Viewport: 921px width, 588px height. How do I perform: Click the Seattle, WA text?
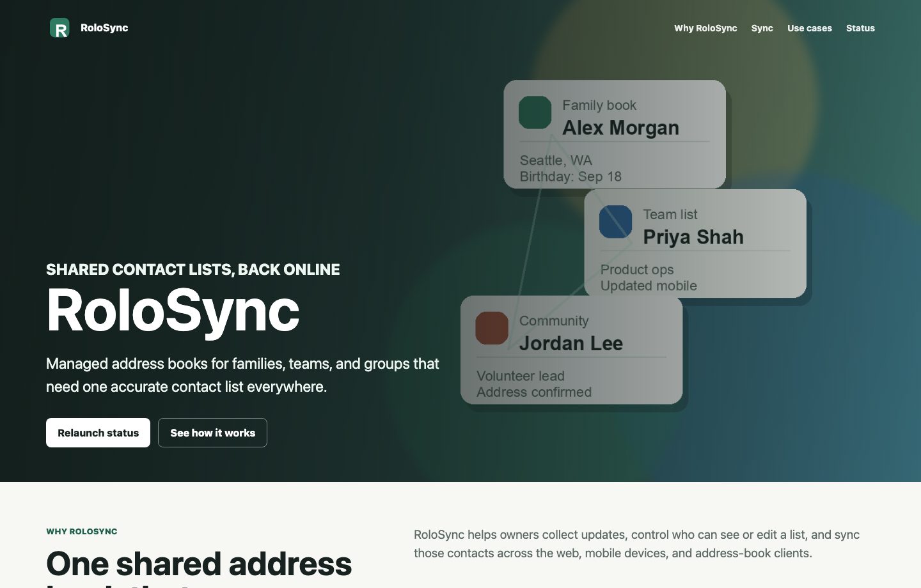(x=556, y=160)
